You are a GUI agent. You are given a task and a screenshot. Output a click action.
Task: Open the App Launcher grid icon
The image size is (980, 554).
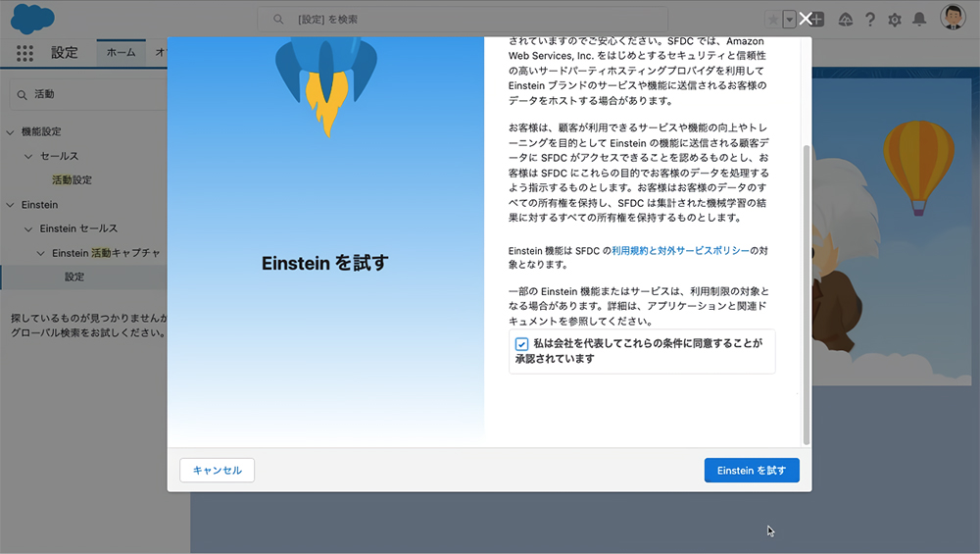point(24,53)
